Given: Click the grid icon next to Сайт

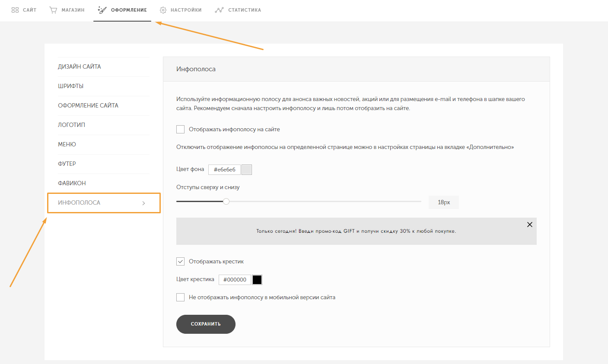Looking at the screenshot, I should 15,10.
